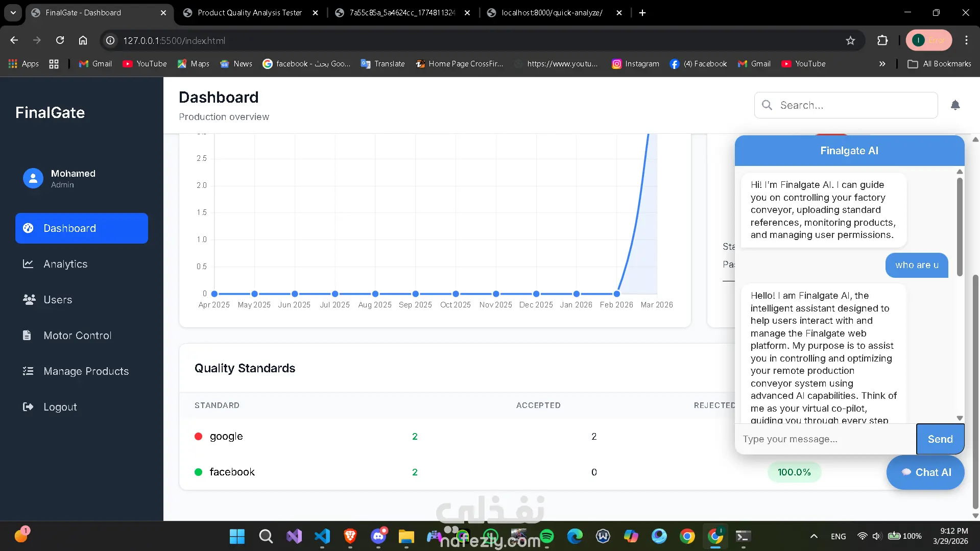Go to the browser home page icon
Screen dimensions: 980x551
pos(83,40)
